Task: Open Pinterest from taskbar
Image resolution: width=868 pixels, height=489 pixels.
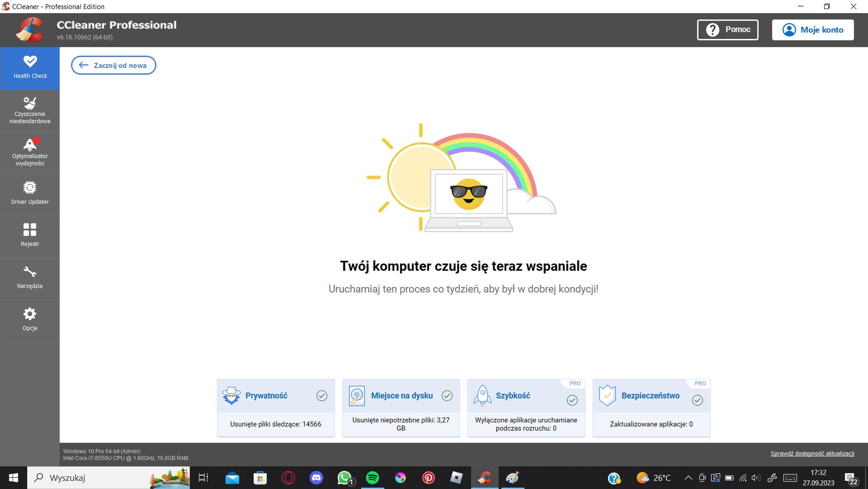Action: 428,478
